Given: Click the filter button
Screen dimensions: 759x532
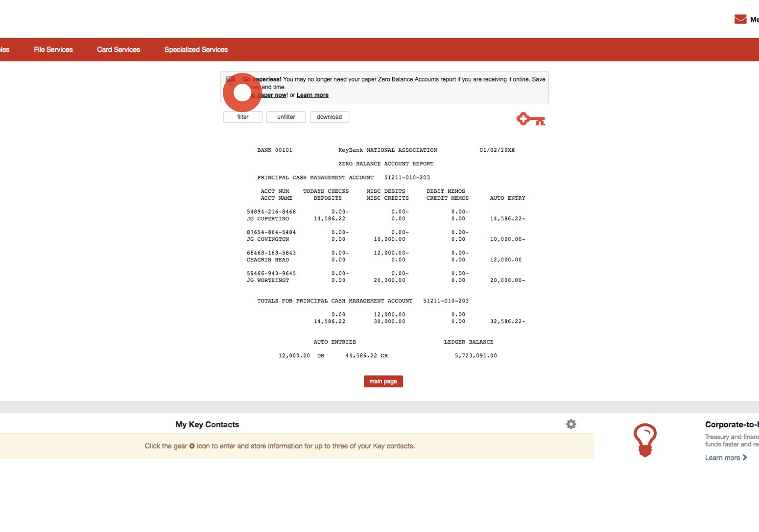Looking at the screenshot, I should 242,117.
